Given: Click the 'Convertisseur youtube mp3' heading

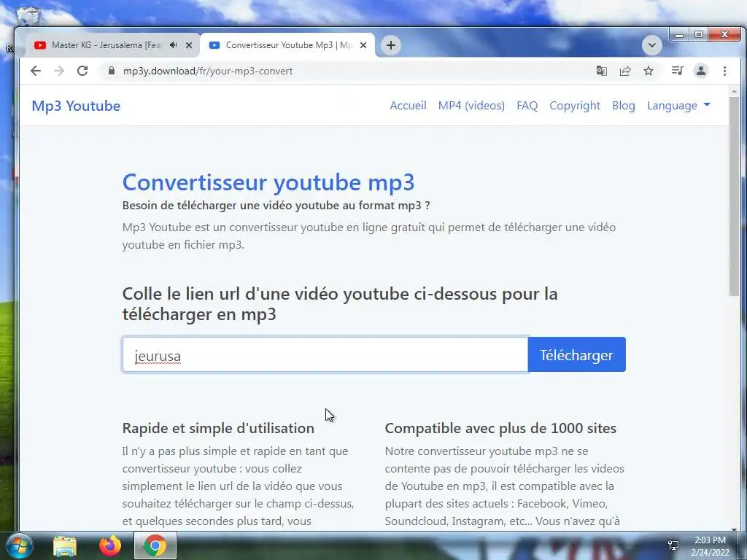Looking at the screenshot, I should (268, 182).
